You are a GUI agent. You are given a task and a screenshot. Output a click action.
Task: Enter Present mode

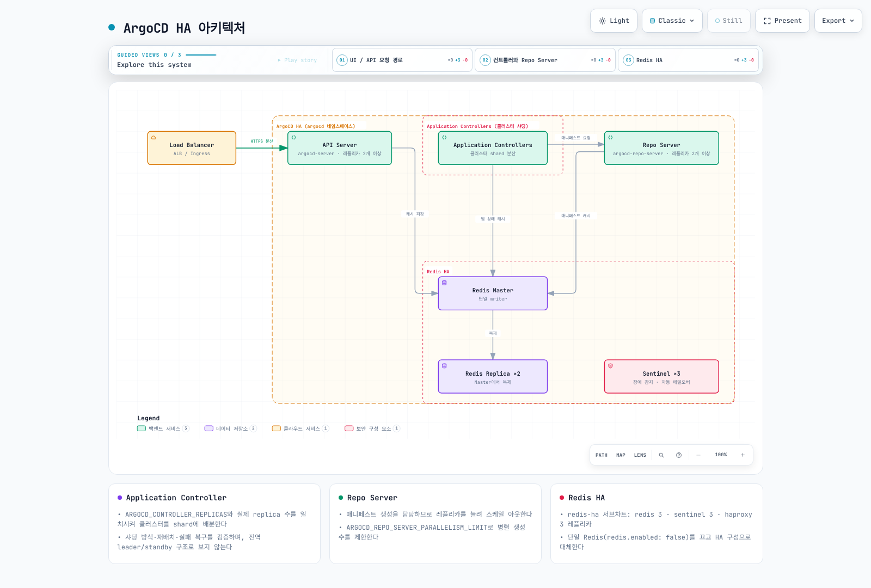[x=782, y=21]
